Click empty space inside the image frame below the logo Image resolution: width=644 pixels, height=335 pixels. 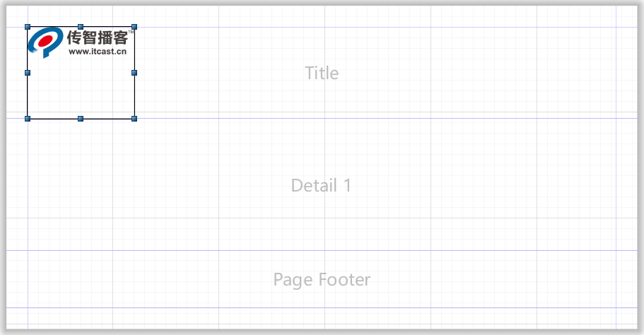(81, 88)
